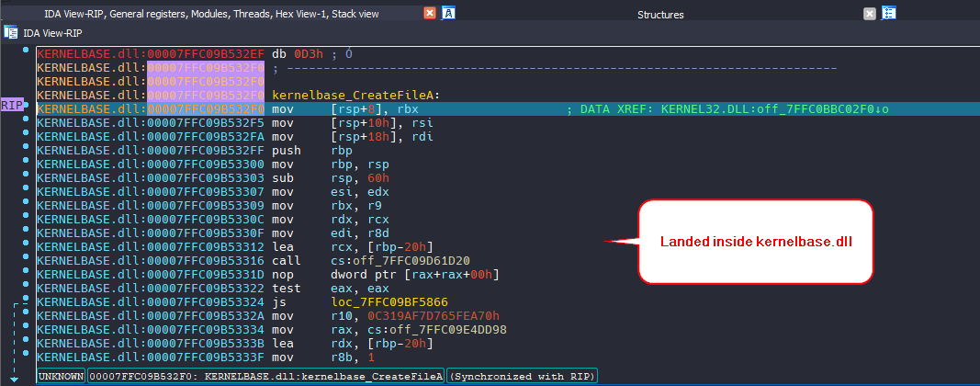The height and width of the screenshot is (386, 980).
Task: Select the 'IDA View-RIP, General registers, Modules' tab
Action: click(x=211, y=14)
